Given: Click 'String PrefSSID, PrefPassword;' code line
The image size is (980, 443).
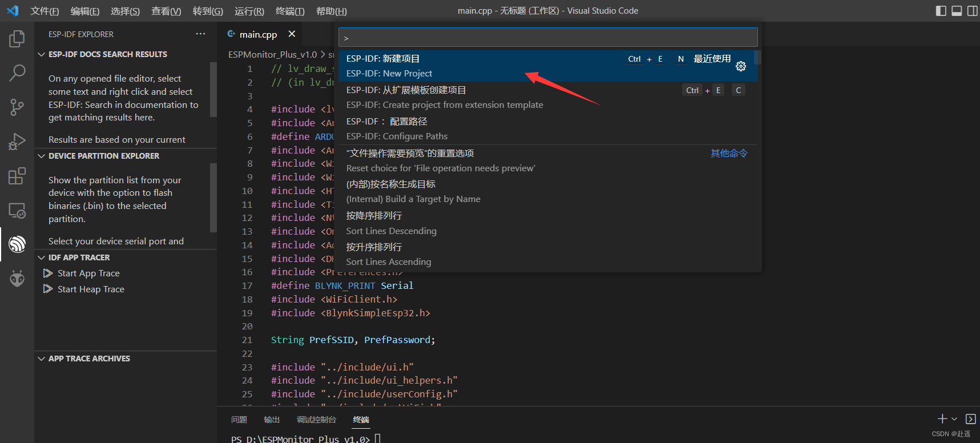Looking at the screenshot, I should (353, 340).
